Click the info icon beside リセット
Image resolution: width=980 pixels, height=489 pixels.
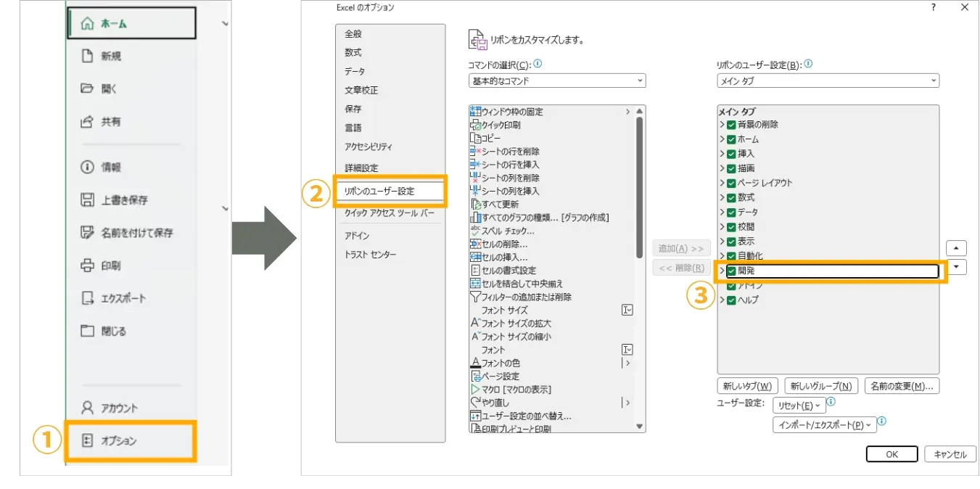tap(831, 401)
